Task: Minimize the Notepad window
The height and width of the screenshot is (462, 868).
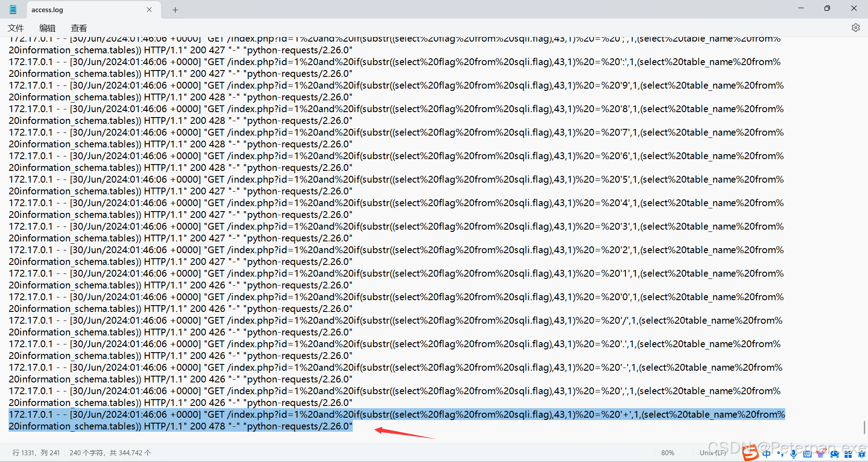Action: (x=801, y=9)
